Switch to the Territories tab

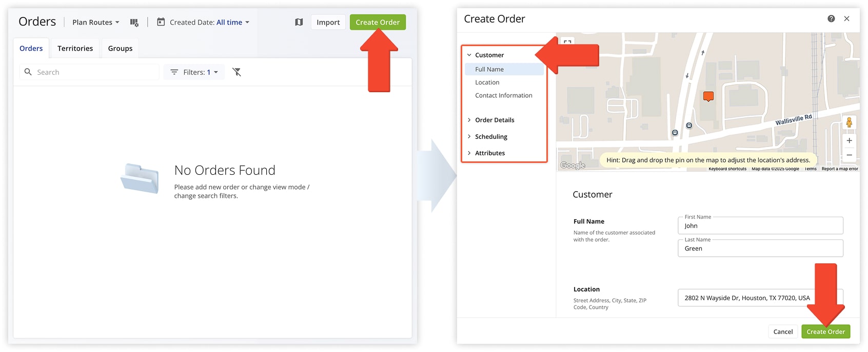click(x=75, y=48)
